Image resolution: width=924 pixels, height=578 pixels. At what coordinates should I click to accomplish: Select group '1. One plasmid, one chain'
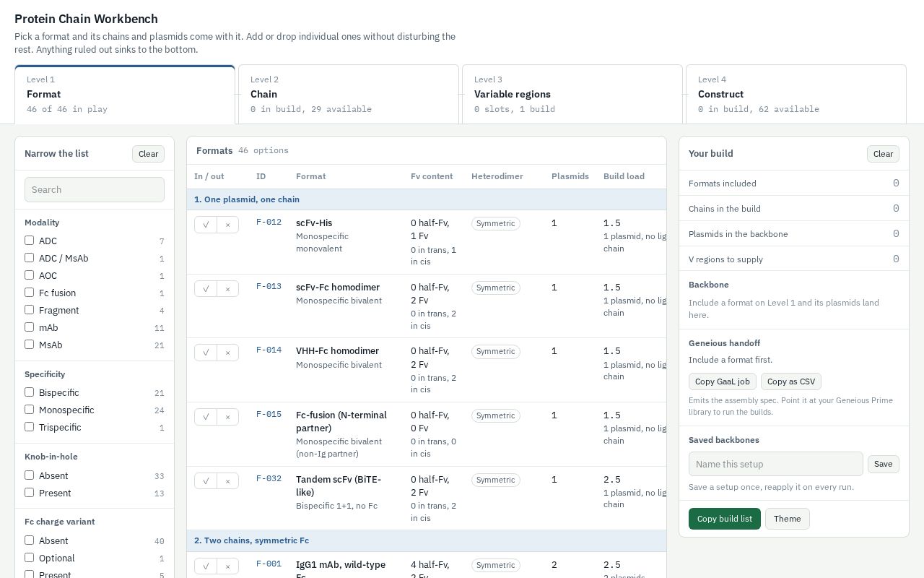427,199
